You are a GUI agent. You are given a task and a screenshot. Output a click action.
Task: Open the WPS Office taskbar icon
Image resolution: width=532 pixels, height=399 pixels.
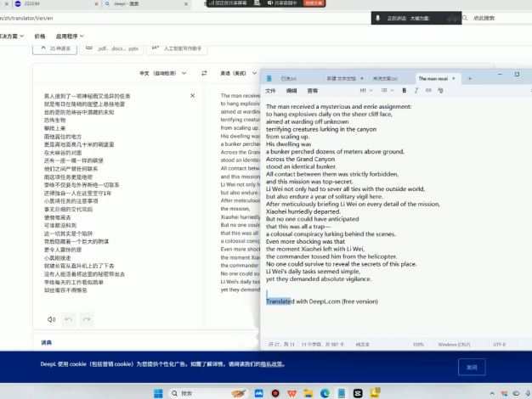click(x=291, y=393)
